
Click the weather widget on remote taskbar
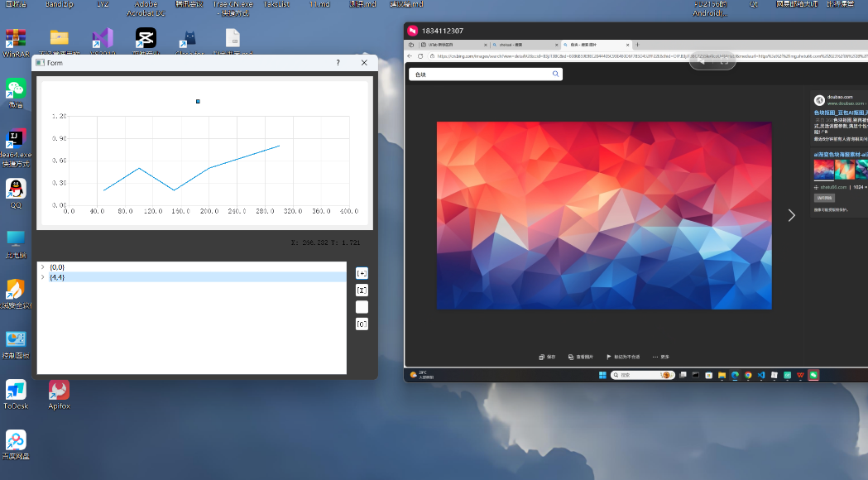click(422, 376)
